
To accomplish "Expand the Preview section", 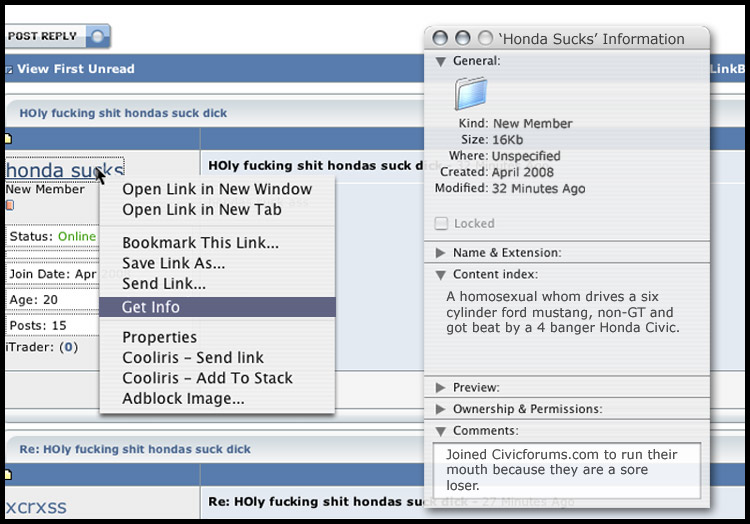I will pos(441,388).
